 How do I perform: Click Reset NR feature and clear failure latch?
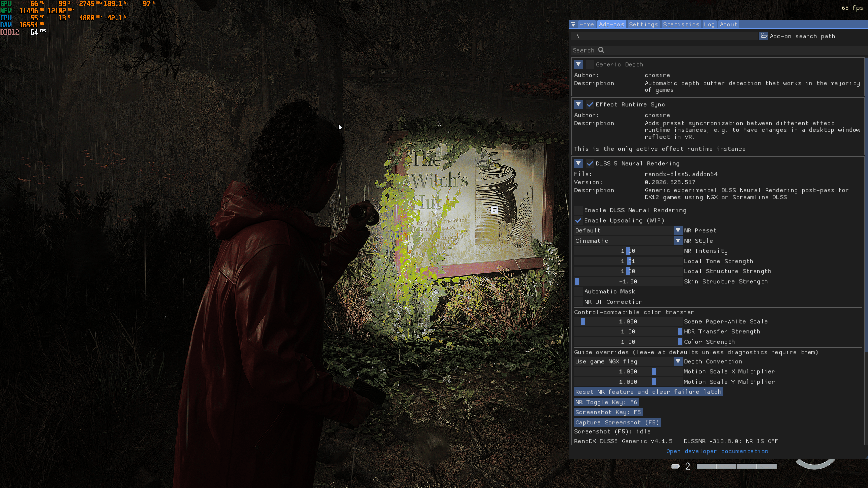(648, 392)
